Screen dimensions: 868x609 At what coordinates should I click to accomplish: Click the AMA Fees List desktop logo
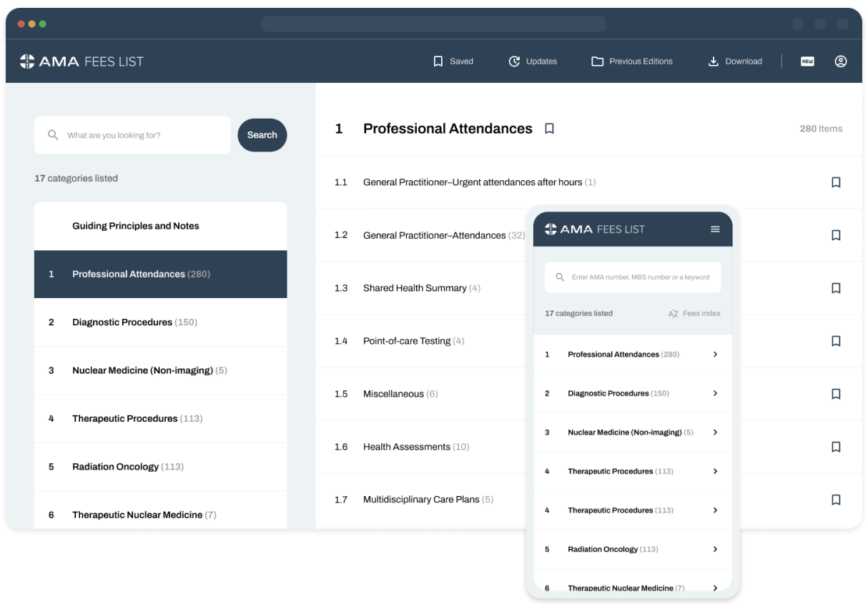point(82,61)
